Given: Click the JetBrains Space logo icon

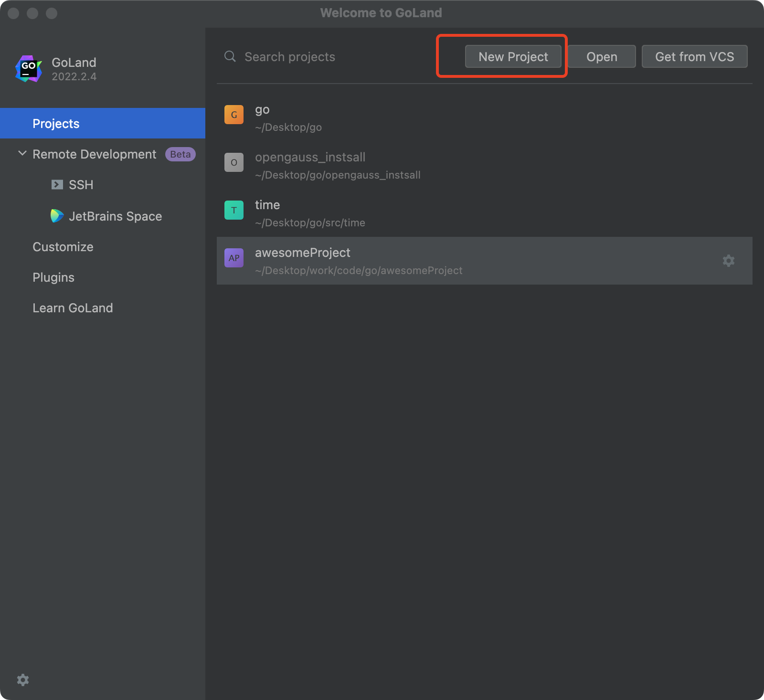Looking at the screenshot, I should pos(57,216).
